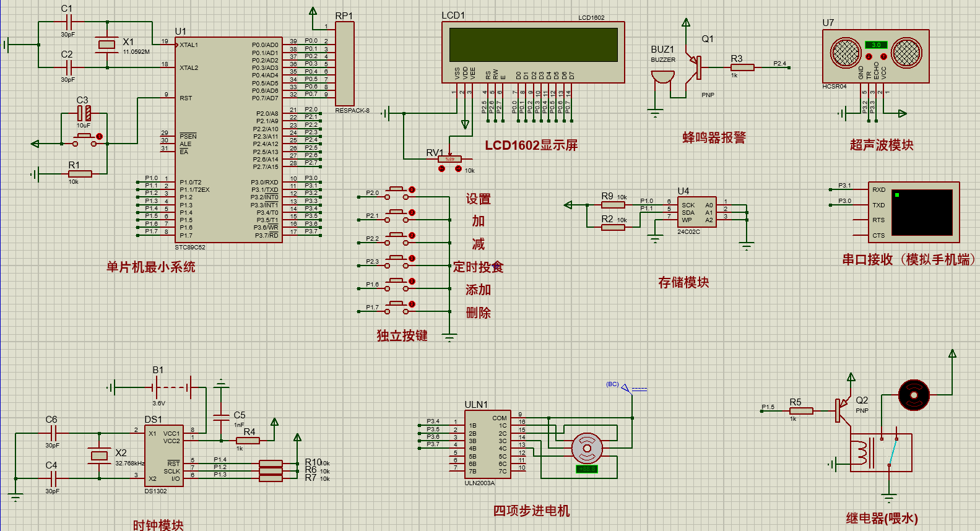The height and width of the screenshot is (531, 980).
Task: Click the 四项步进电机 label
Action: (531, 511)
